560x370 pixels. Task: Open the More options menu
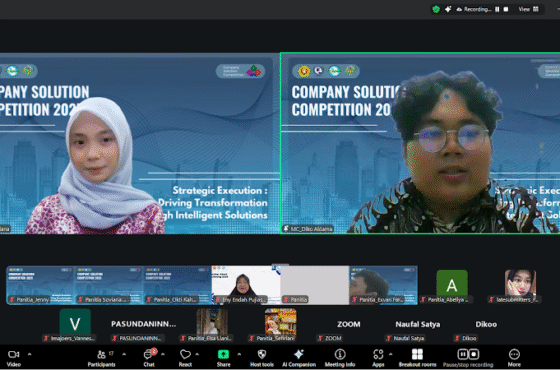(514, 358)
